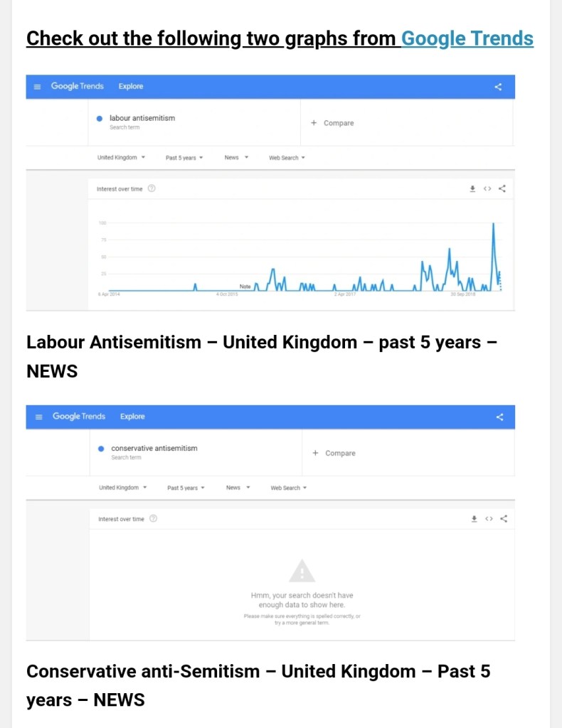The height and width of the screenshot is (728, 562).
Task: Open hamburger menu in the labour antisemitism graph
Action: (x=38, y=87)
